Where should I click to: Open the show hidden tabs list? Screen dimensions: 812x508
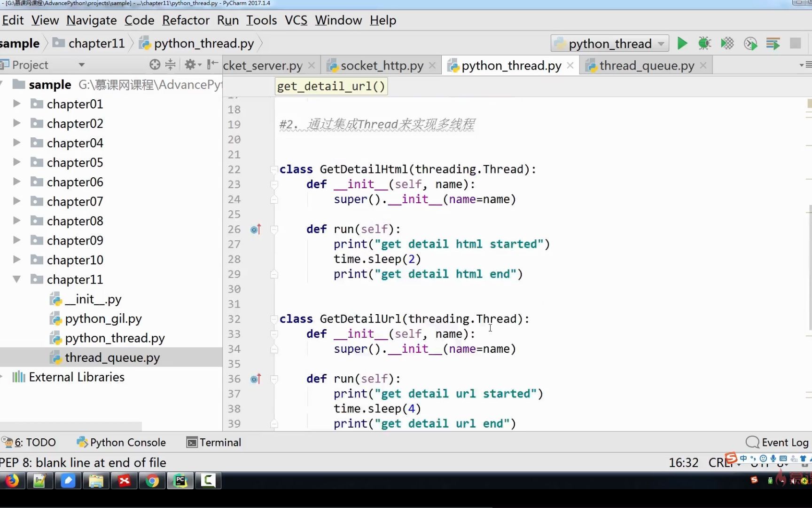click(805, 65)
